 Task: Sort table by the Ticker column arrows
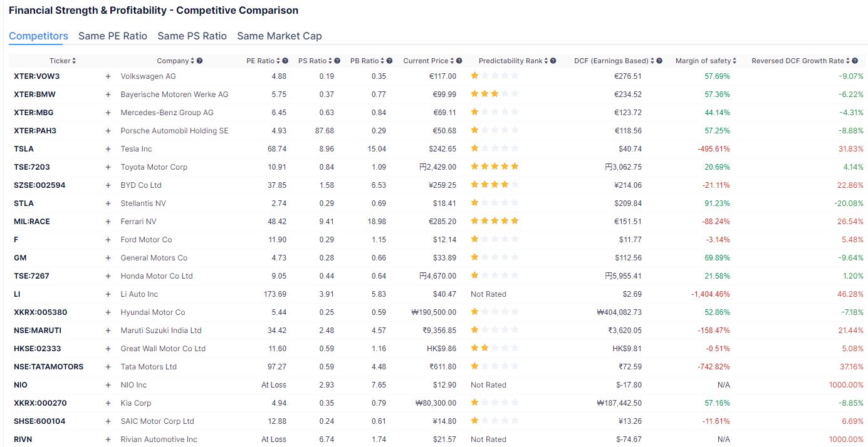coord(74,61)
